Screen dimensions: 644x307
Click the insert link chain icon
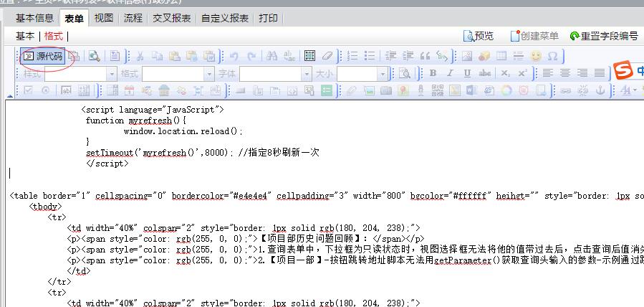(565, 90)
